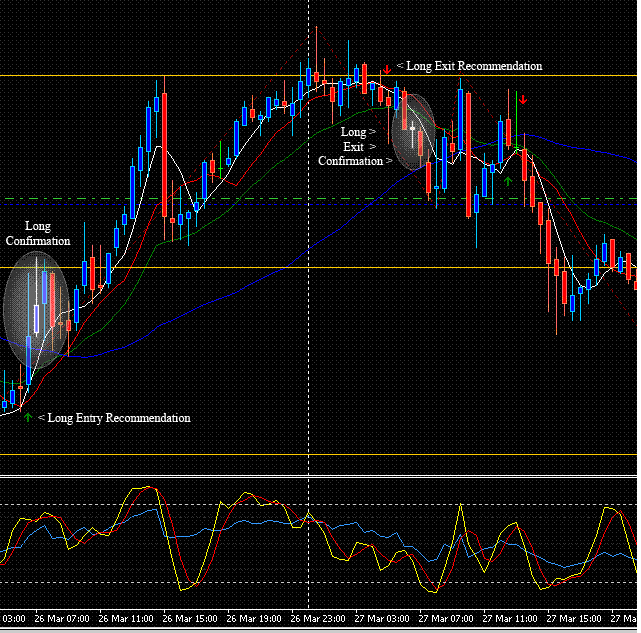Click the "26 Mar 15:00" time axis label
Image resolution: width=641 pixels, height=633 pixels.
click(x=190, y=619)
